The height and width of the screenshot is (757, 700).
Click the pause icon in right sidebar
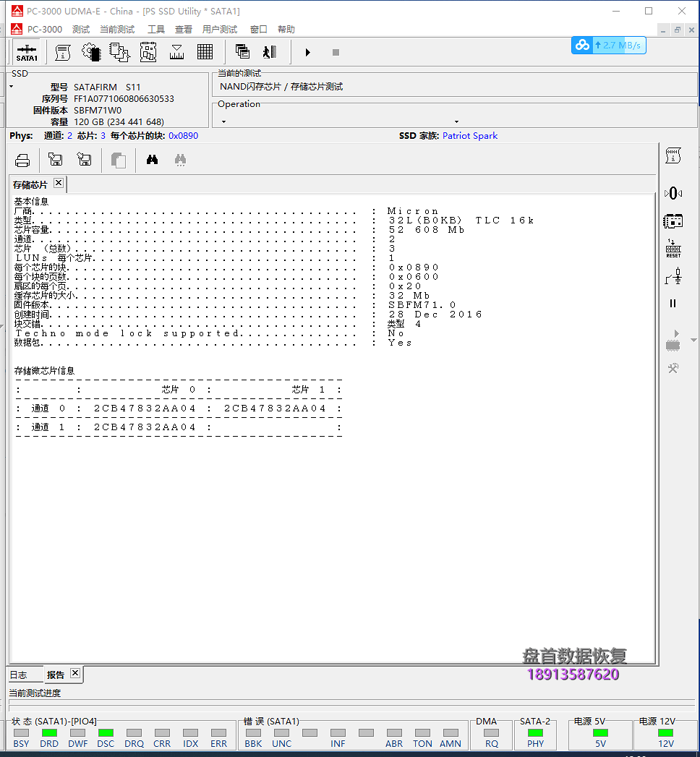pyautogui.click(x=673, y=304)
